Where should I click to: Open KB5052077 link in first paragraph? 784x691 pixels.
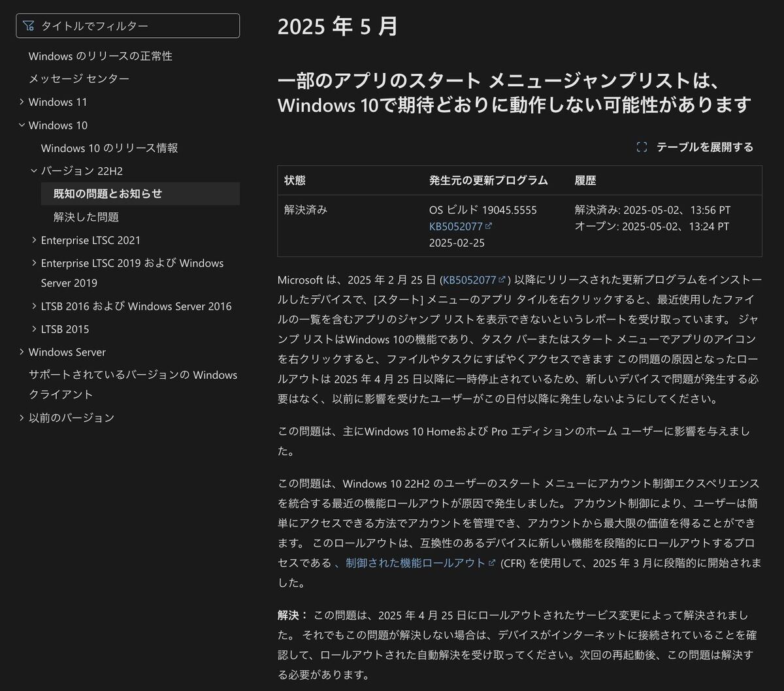point(469,280)
